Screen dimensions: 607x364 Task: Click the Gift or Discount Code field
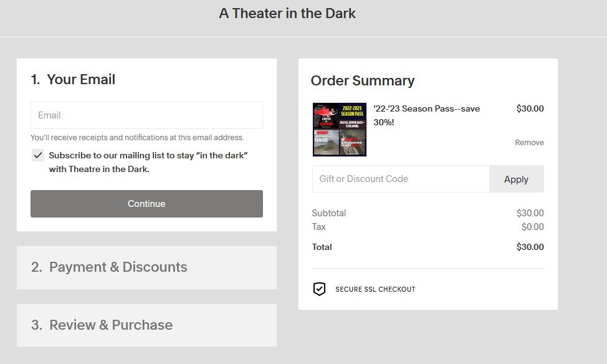coord(399,179)
